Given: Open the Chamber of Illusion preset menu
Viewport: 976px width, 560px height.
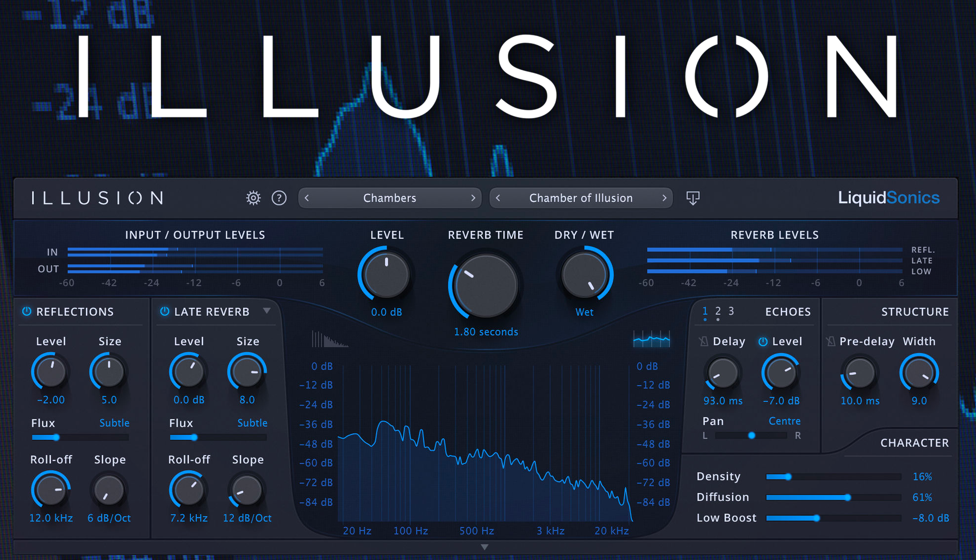Looking at the screenshot, I should tap(581, 198).
